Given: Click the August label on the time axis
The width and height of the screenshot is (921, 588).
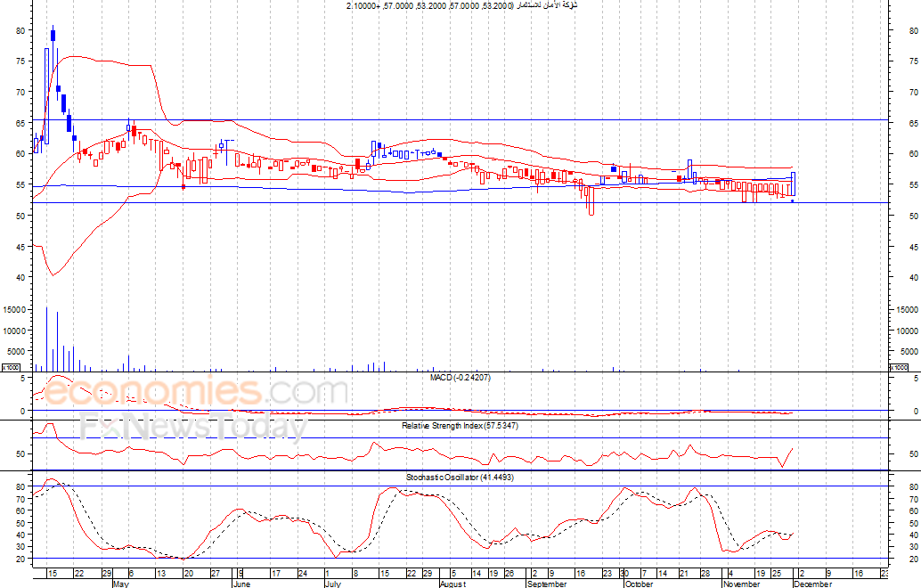Looking at the screenshot, I should point(453,584).
